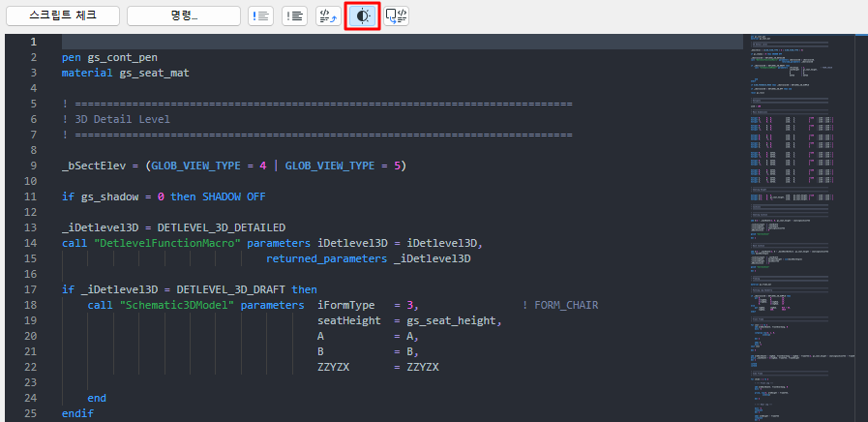Click the window-to-script icon at toolbar end
Image resolution: width=868 pixels, height=422 pixels.
397,16
